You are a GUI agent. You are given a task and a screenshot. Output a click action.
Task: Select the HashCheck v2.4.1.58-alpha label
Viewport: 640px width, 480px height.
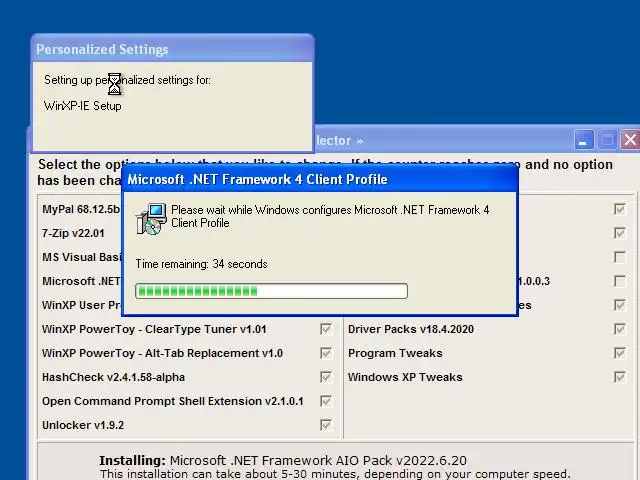[x=113, y=377]
